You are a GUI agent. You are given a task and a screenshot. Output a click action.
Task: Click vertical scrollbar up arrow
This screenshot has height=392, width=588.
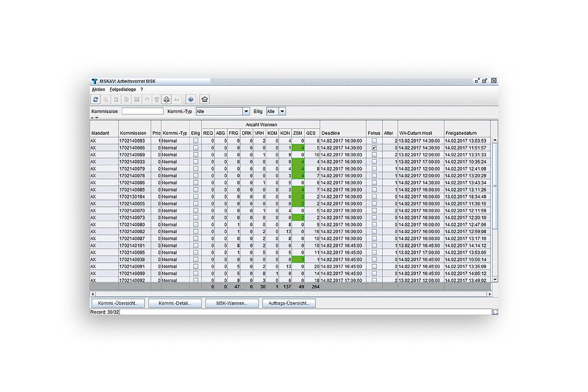click(x=495, y=141)
